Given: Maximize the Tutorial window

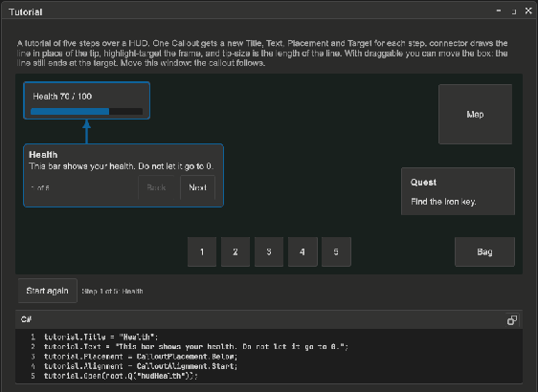Looking at the screenshot, I should (x=514, y=11).
